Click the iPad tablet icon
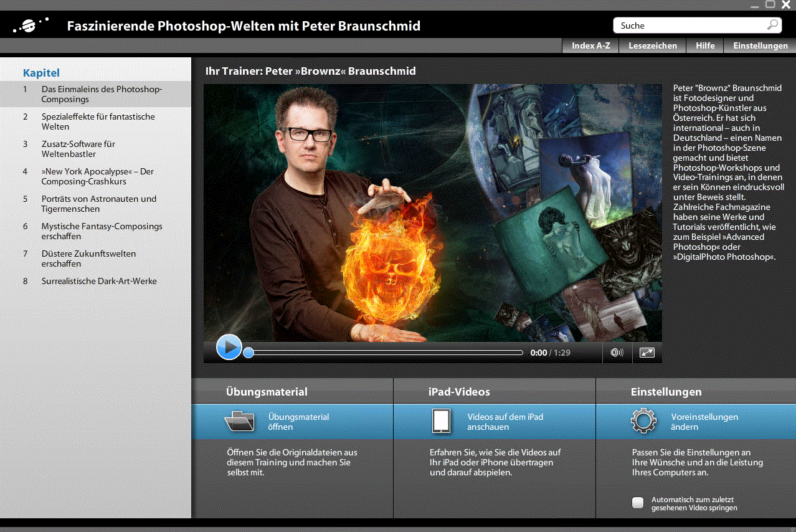The height and width of the screenshot is (532, 796). (441, 421)
